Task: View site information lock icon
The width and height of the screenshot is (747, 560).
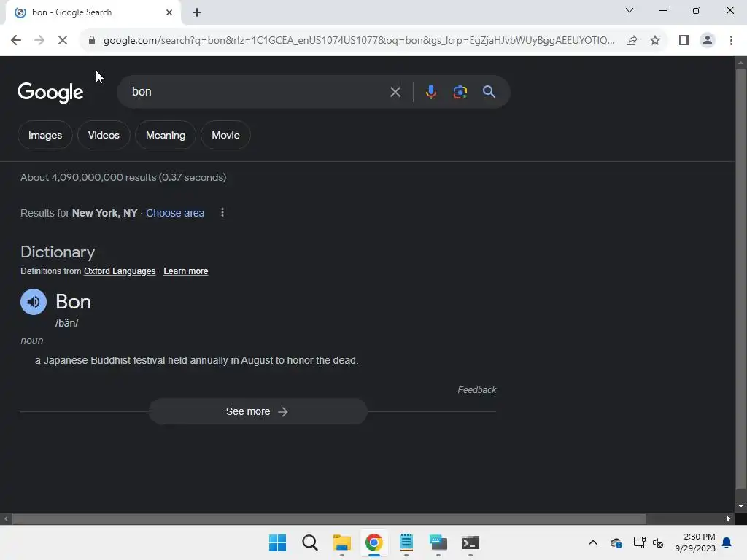Action: [92, 41]
